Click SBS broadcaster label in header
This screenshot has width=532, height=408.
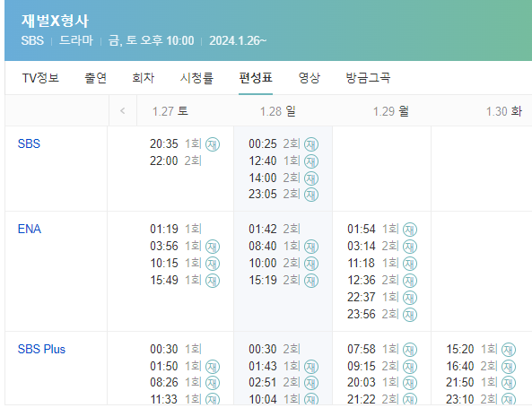32,40
